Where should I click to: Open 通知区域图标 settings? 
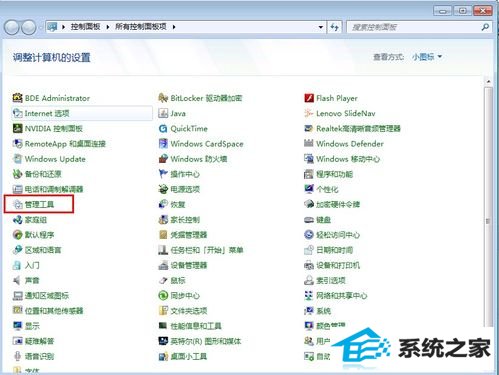[41, 296]
